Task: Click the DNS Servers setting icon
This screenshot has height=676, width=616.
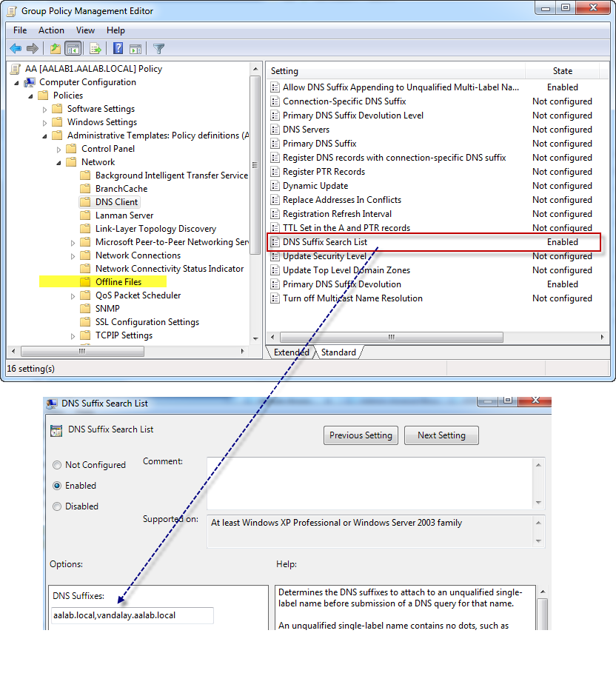Action: click(275, 130)
